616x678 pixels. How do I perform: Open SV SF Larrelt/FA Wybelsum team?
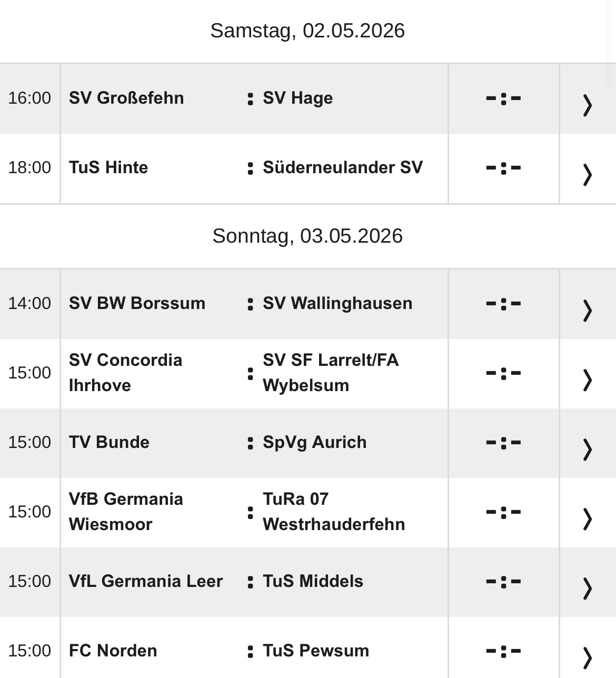point(331,373)
